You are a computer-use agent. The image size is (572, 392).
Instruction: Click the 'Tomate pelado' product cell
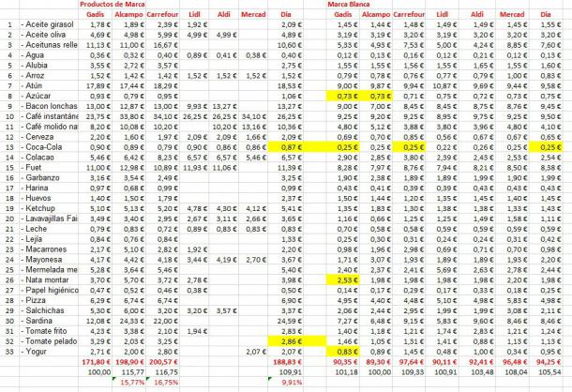49,341
